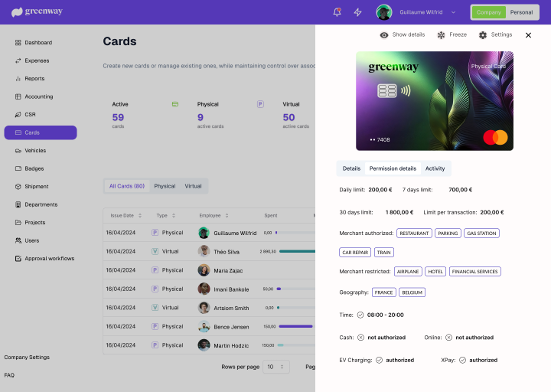Image resolution: width=551 pixels, height=392 pixels.
Task: Click the Virtual type icon in Théo Silva's row
Action: click(x=155, y=251)
